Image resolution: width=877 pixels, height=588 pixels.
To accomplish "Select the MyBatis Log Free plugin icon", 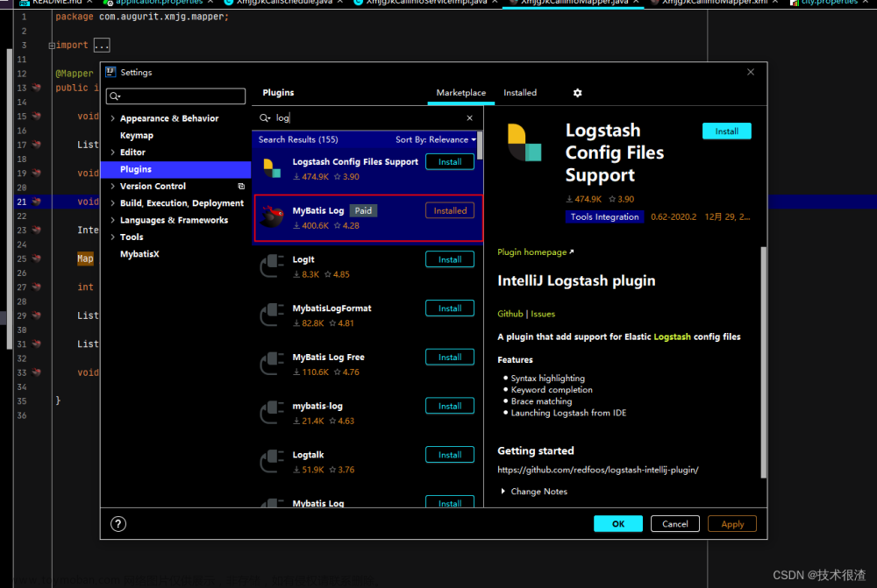I will tap(273, 364).
